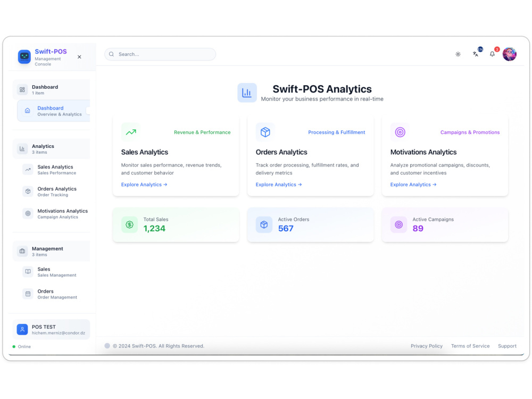
Task: Go to Sales Management in the sidebar
Action: click(28, 272)
